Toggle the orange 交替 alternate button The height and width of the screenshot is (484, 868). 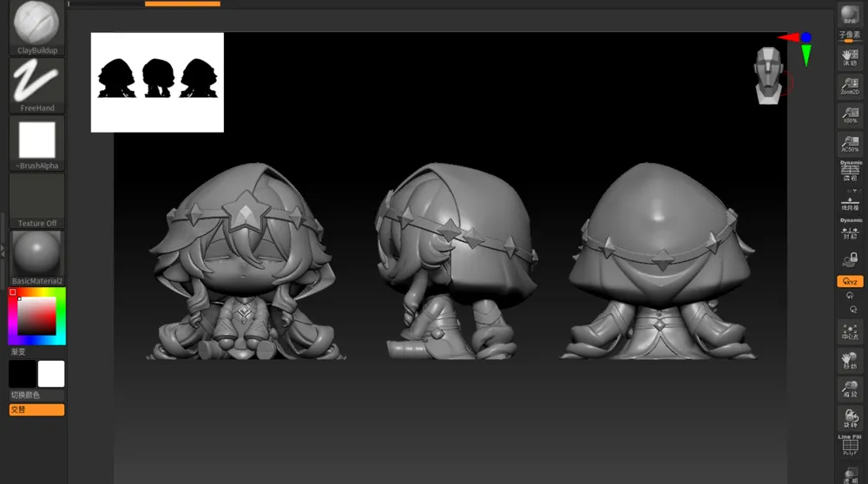coord(36,409)
